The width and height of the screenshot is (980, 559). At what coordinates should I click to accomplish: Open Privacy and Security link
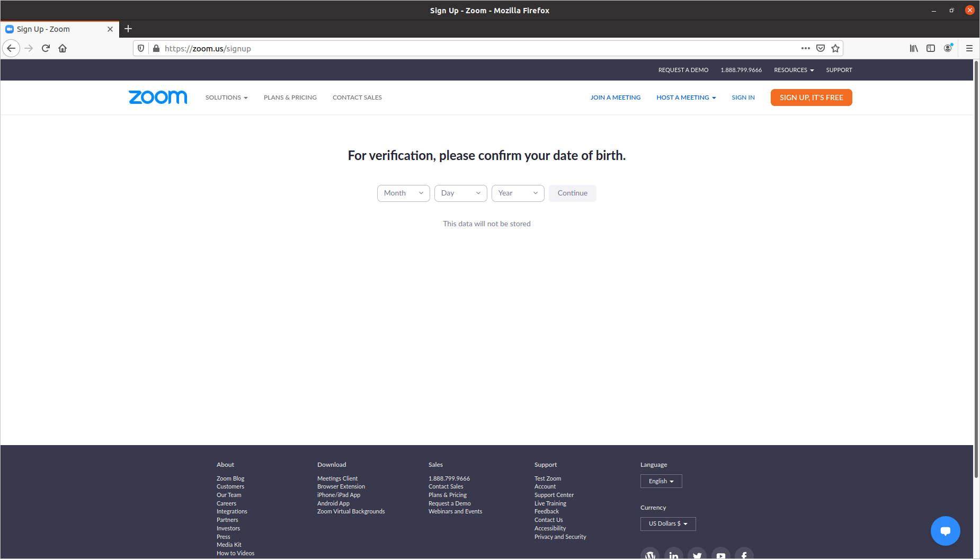pos(560,537)
